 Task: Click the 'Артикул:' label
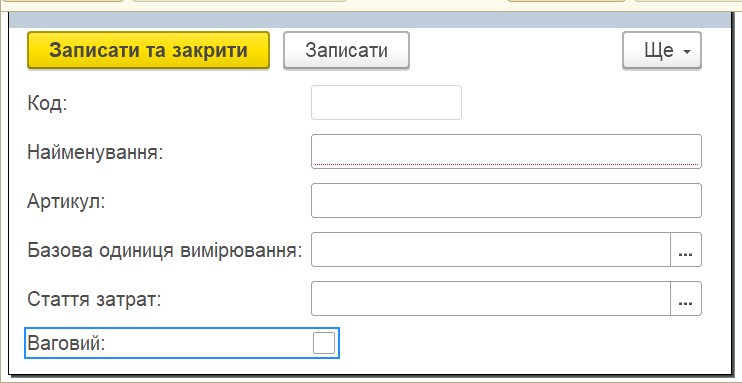(66, 202)
